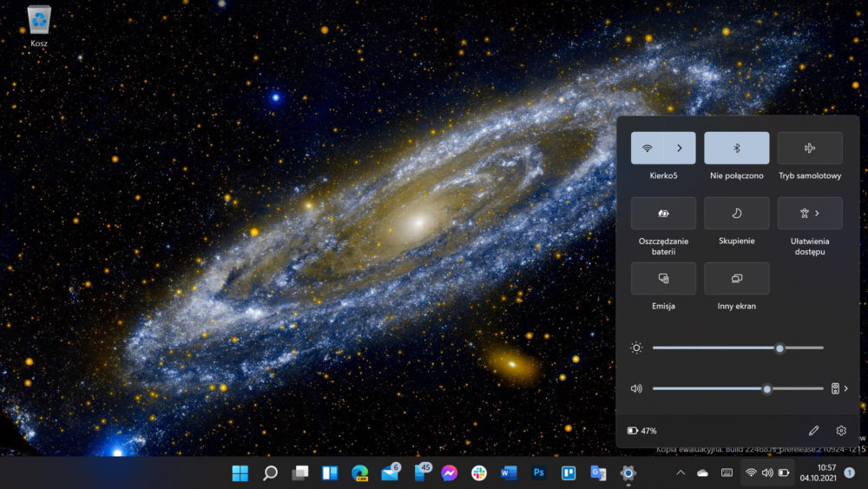Launch Microsoft Edge from taskbar
The image size is (868, 489).
click(x=360, y=473)
